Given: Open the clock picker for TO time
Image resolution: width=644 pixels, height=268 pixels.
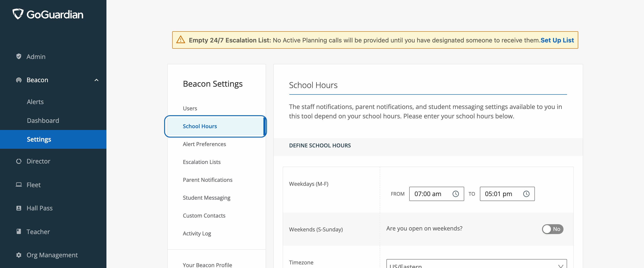Looking at the screenshot, I should tap(526, 194).
